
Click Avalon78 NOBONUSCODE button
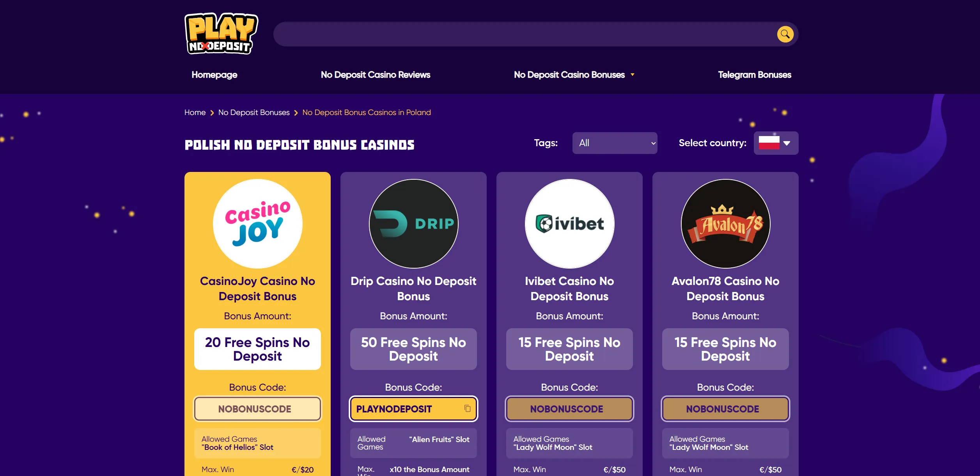coord(725,409)
